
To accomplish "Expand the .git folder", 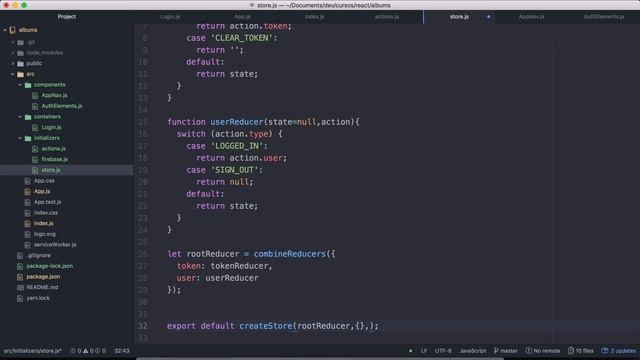I will [x=13, y=42].
